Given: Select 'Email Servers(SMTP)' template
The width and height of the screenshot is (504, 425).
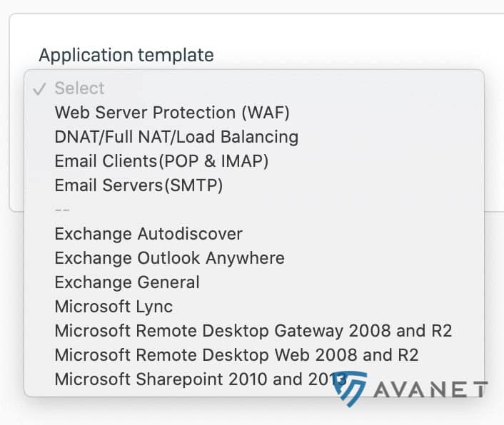Looking at the screenshot, I should pyautogui.click(x=138, y=185).
